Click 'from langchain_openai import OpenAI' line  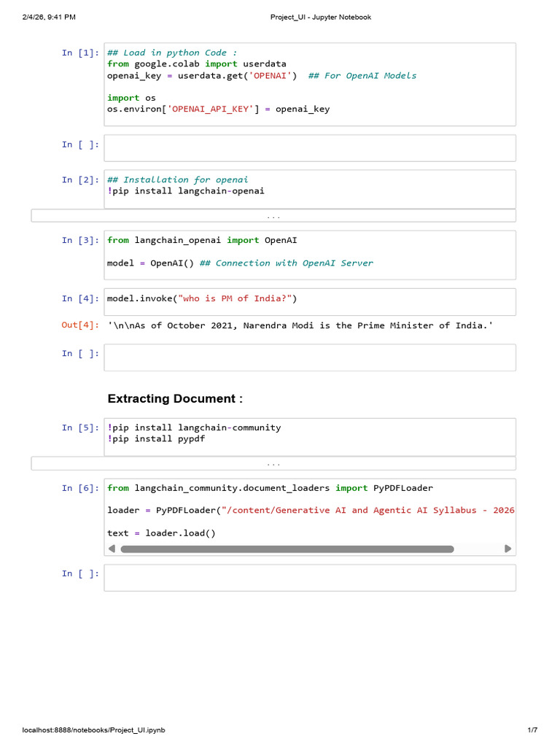click(202, 240)
